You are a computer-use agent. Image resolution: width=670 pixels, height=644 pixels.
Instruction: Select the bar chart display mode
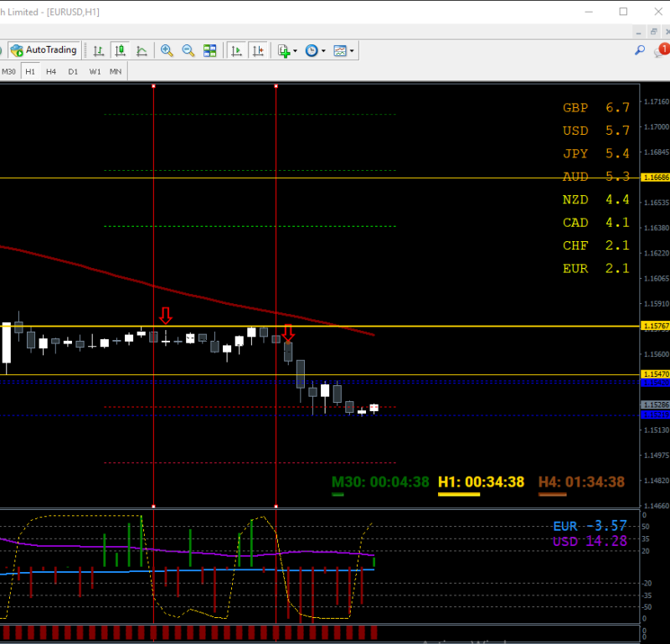click(98, 50)
